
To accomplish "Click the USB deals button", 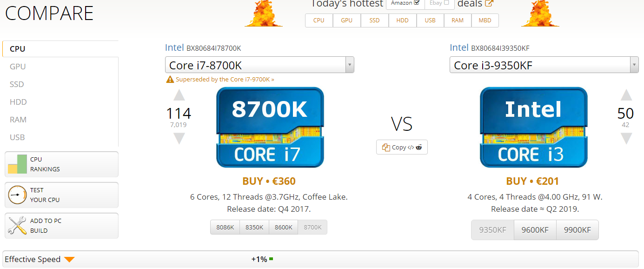I will coord(430,20).
